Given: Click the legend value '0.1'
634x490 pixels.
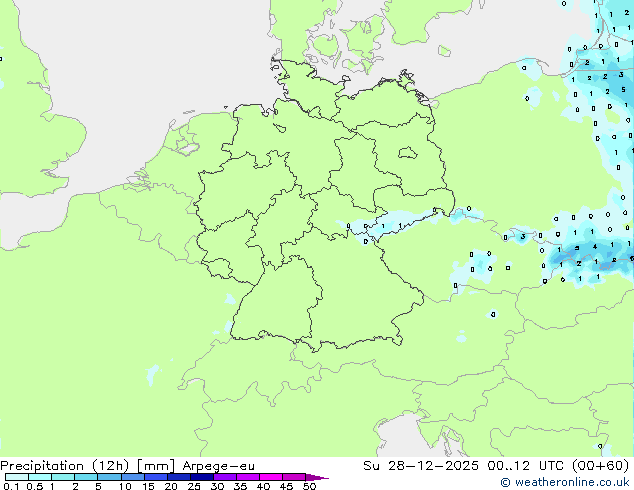Looking at the screenshot, I should 11,486.
